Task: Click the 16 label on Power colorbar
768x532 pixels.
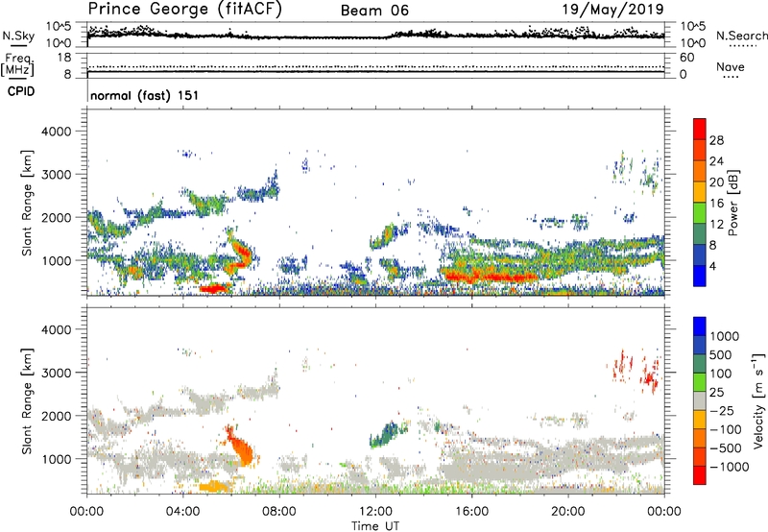Action: pos(716,204)
